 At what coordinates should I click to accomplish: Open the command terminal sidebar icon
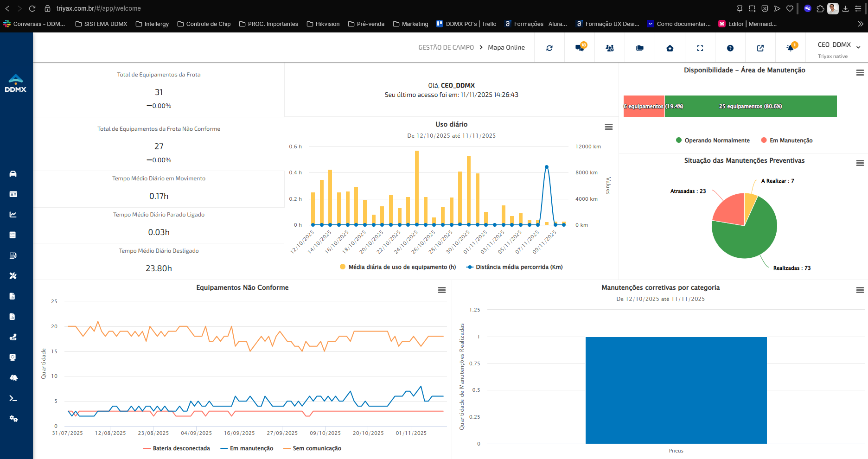[x=13, y=398]
